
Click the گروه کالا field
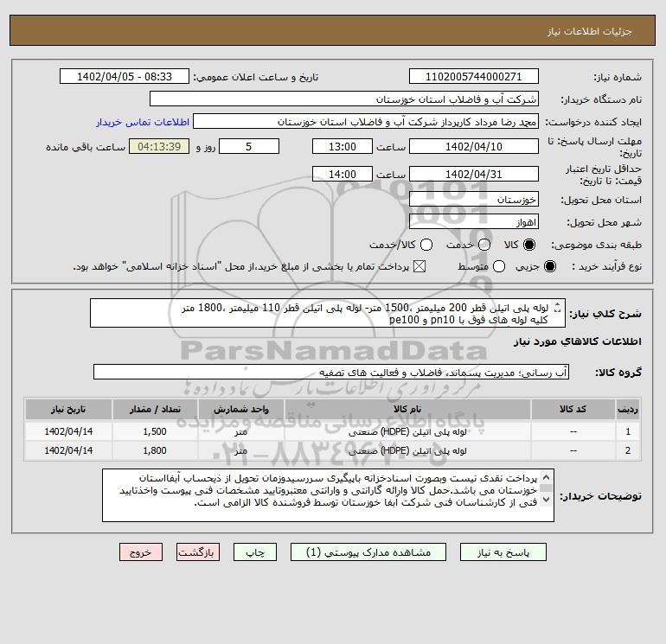331,373
